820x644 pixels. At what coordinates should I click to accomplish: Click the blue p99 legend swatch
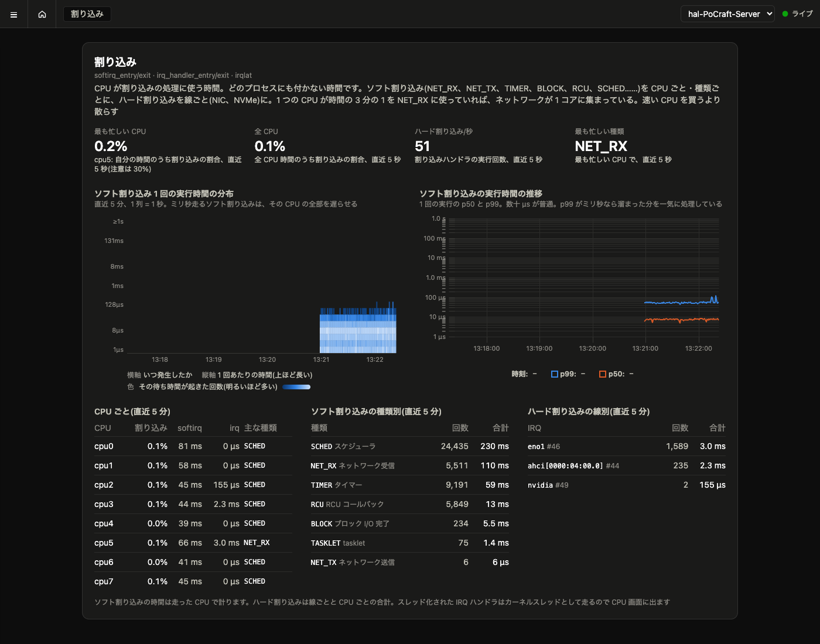click(555, 374)
